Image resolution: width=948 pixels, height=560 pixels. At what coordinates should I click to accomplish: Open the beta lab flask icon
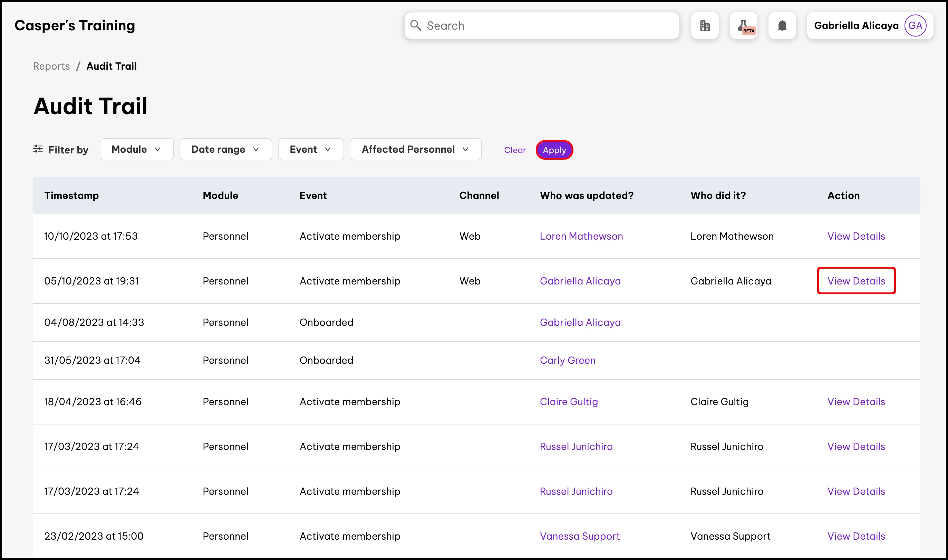coord(743,26)
